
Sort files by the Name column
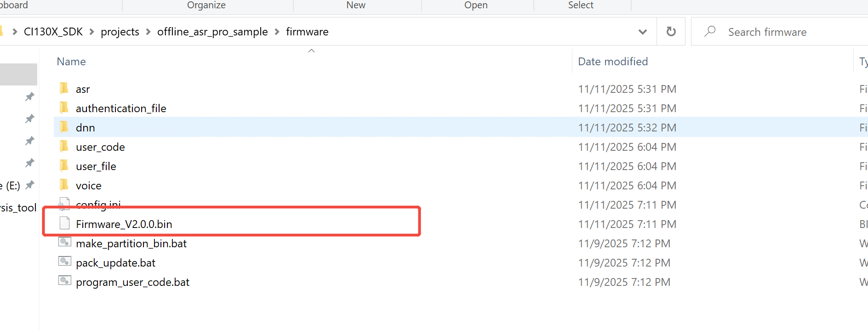point(71,62)
